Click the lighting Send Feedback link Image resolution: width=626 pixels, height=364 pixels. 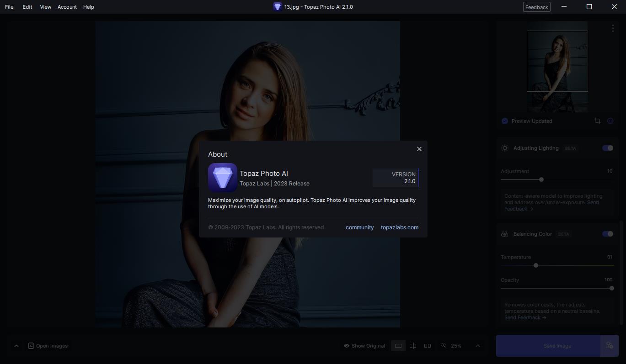click(551, 206)
